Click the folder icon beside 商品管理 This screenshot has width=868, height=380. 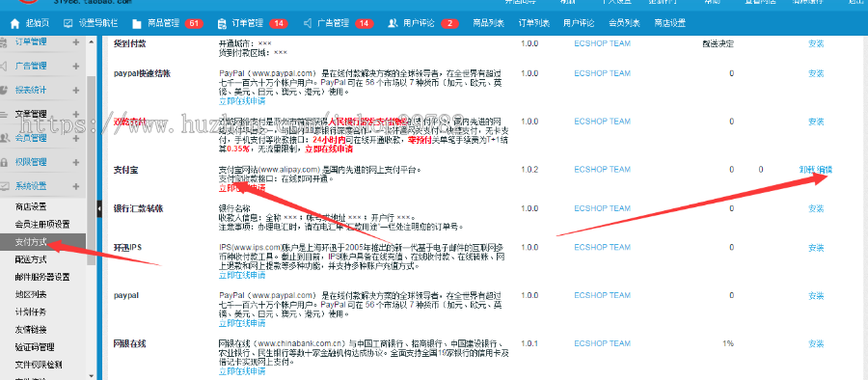137,23
